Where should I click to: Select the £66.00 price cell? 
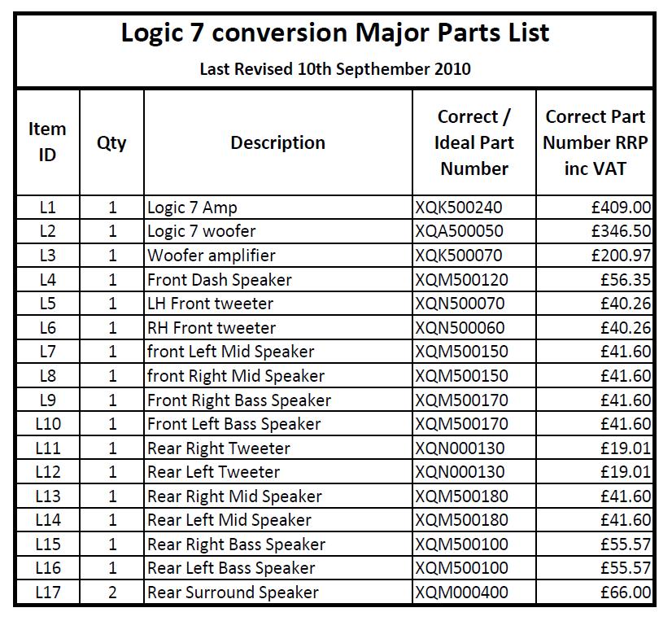click(595, 593)
